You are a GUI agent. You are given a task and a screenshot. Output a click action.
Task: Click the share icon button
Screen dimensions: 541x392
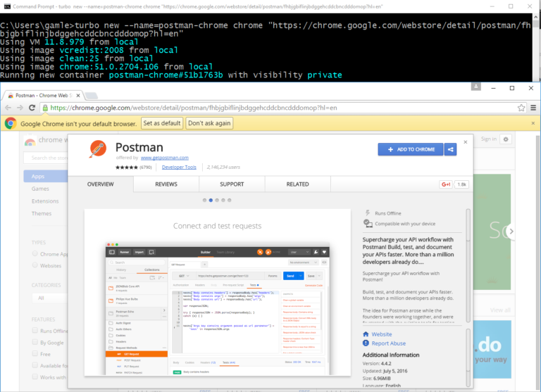point(451,149)
